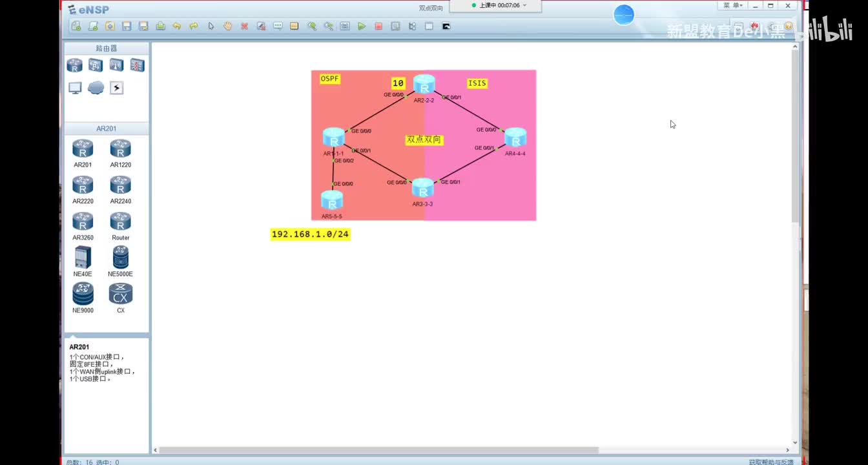Click the data capture toolbar icon

395,26
